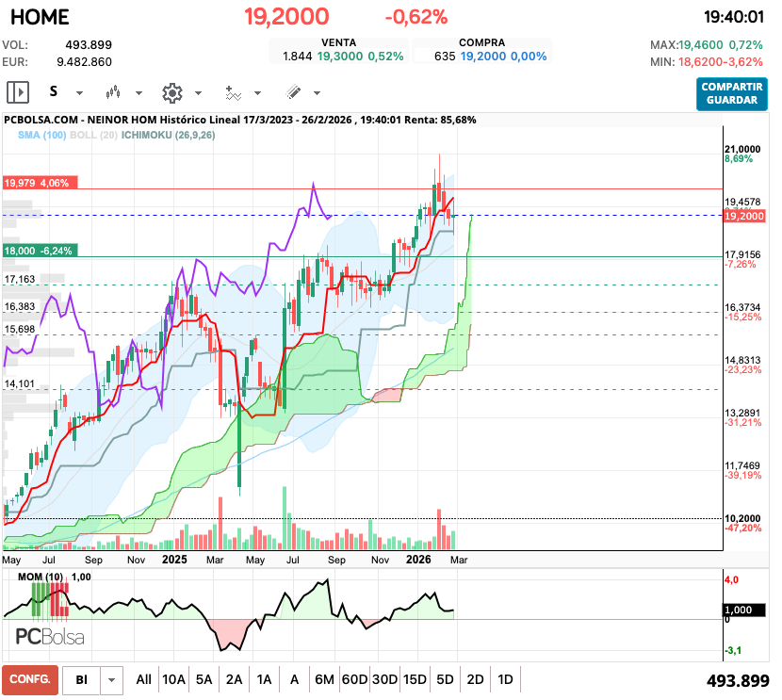Click the add indicator icon
782x700 pixels.
233,92
